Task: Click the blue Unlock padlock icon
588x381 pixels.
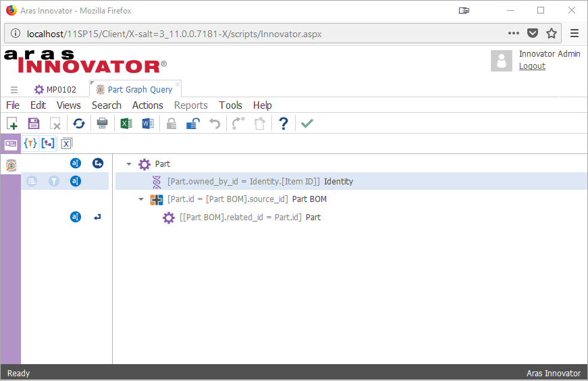Action: (x=193, y=124)
